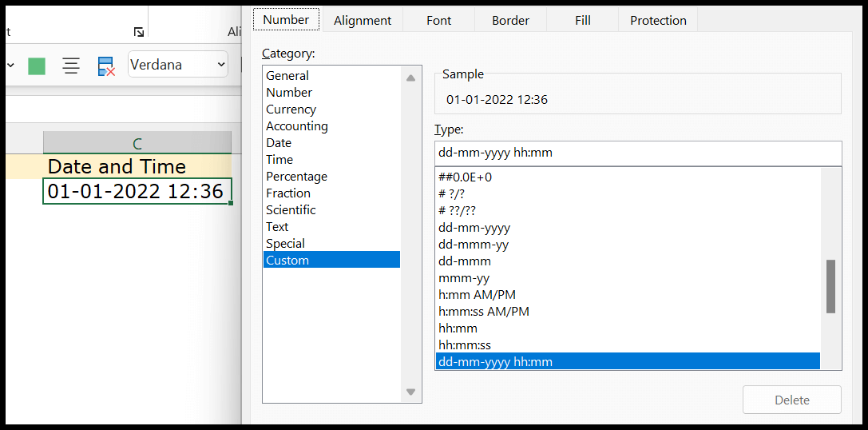Select the Date and Time header cell

tap(137, 167)
